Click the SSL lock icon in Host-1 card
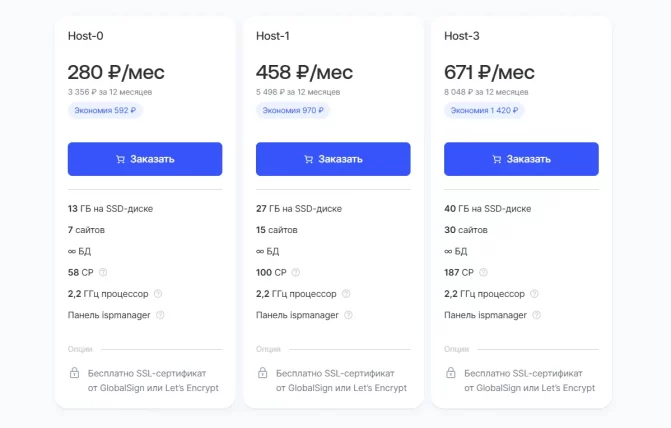Image resolution: width=671 pixels, height=428 pixels. 263,373
